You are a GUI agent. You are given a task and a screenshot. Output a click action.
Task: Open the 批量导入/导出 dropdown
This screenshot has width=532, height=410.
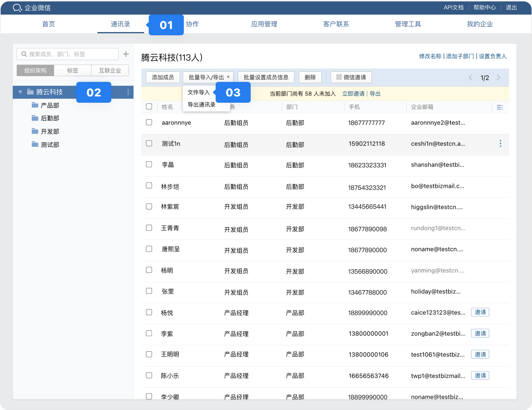click(208, 77)
